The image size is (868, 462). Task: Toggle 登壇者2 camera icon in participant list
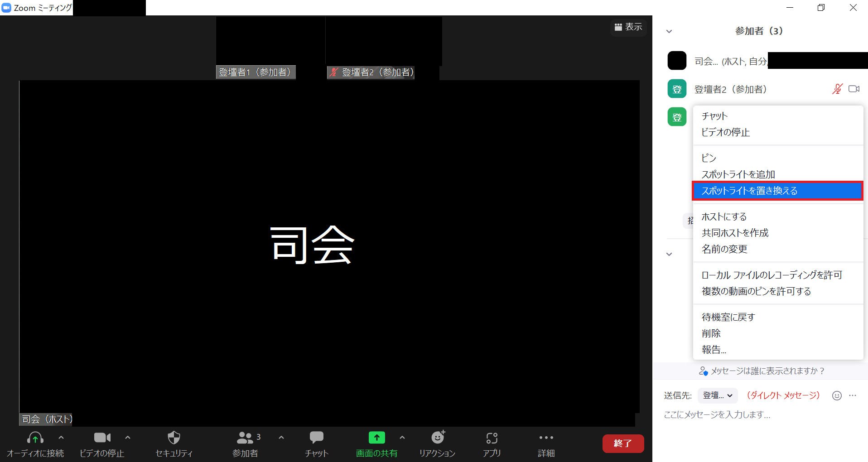tap(854, 89)
